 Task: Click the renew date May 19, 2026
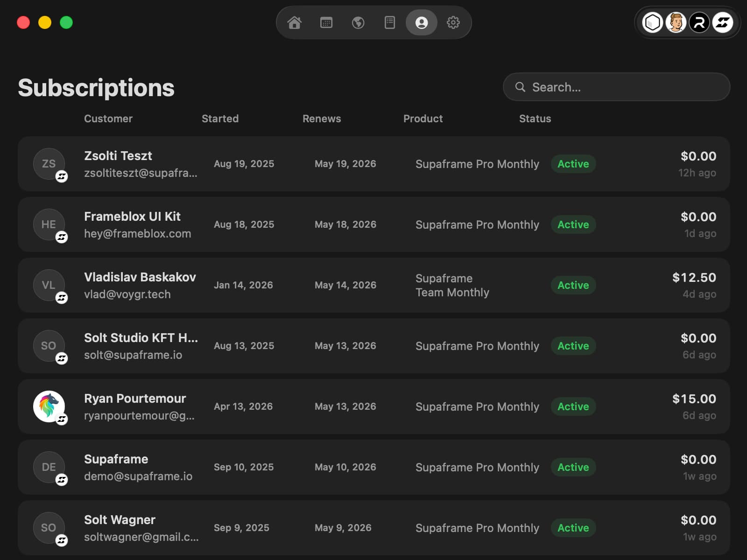pyautogui.click(x=345, y=164)
